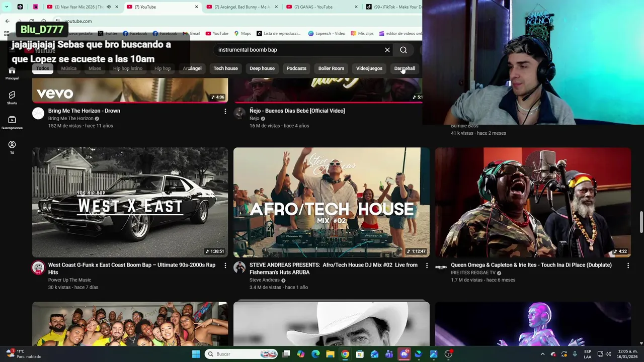644x362 pixels.
Task: Select the Boiler Room filter chip
Action: pyautogui.click(x=331, y=68)
